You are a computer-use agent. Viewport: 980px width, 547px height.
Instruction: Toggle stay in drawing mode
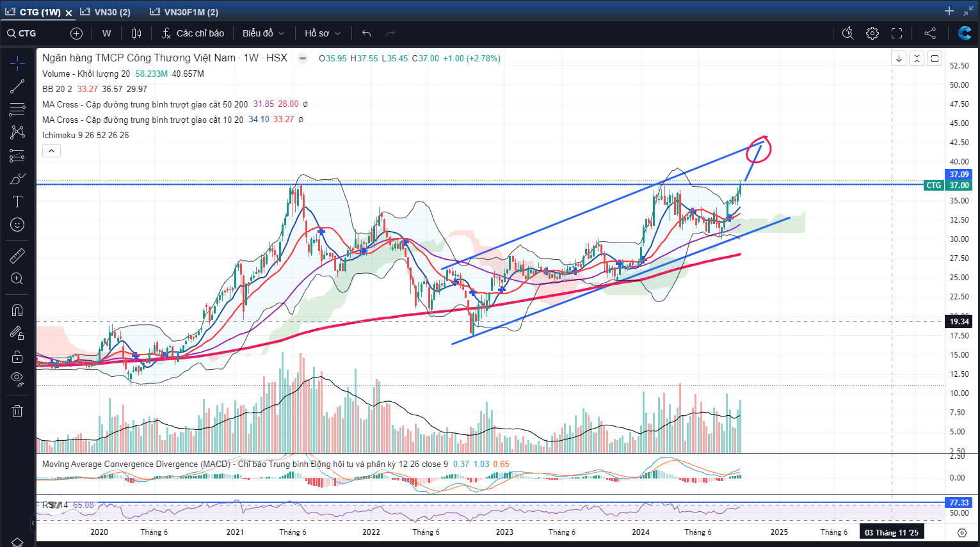point(17,333)
